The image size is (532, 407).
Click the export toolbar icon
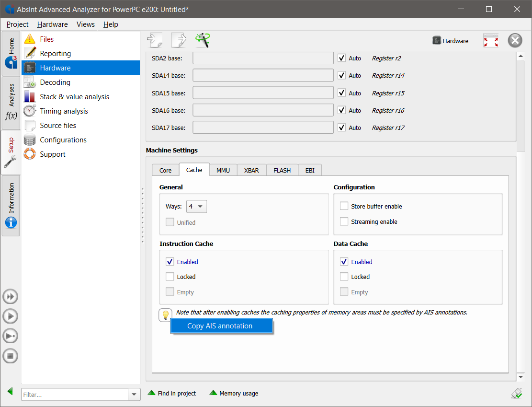pyautogui.click(x=179, y=40)
